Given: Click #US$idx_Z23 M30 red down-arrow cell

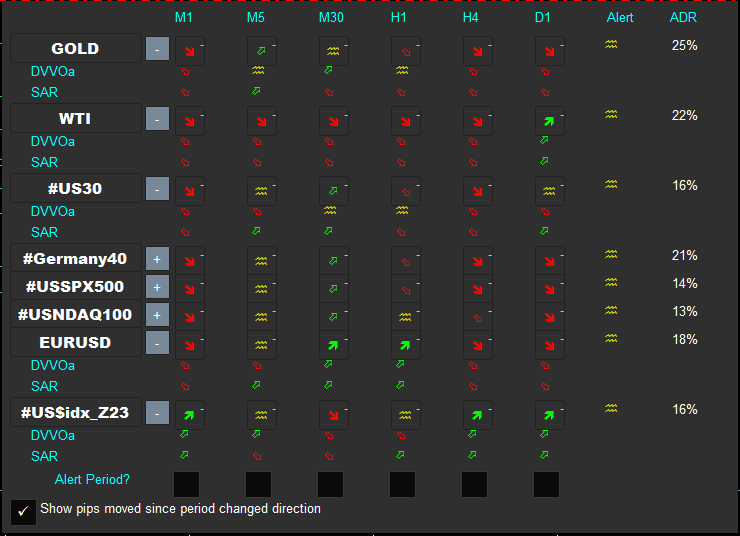Looking at the screenshot, I should pyautogui.click(x=334, y=415).
